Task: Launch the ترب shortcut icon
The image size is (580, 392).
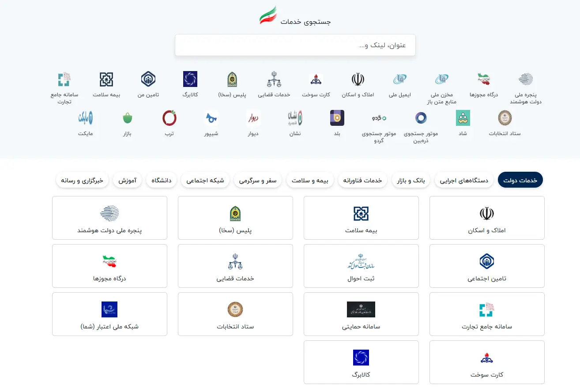Action: (169, 118)
